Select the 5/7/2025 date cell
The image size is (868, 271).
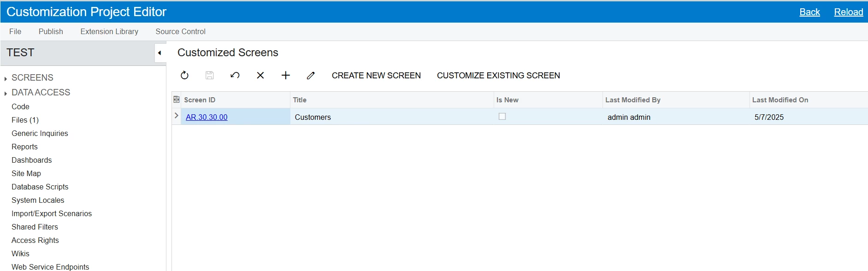coord(809,117)
